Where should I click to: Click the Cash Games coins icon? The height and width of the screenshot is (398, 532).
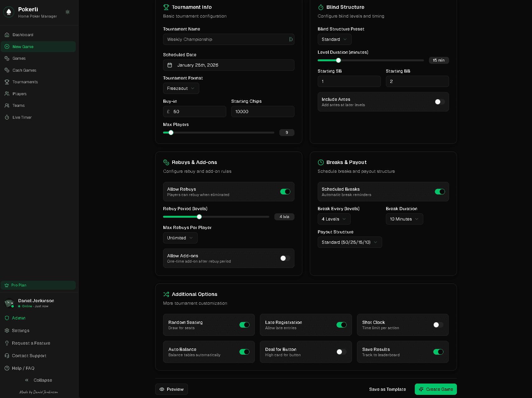[x=7, y=70]
